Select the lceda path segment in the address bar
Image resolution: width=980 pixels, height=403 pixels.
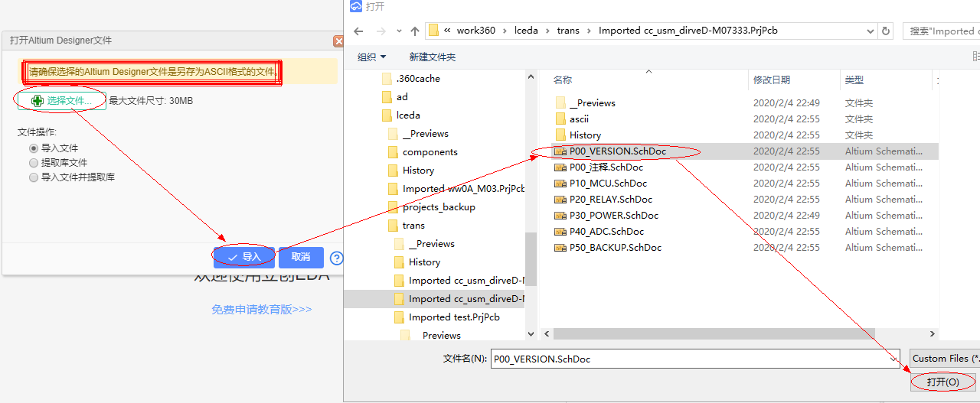click(x=526, y=31)
